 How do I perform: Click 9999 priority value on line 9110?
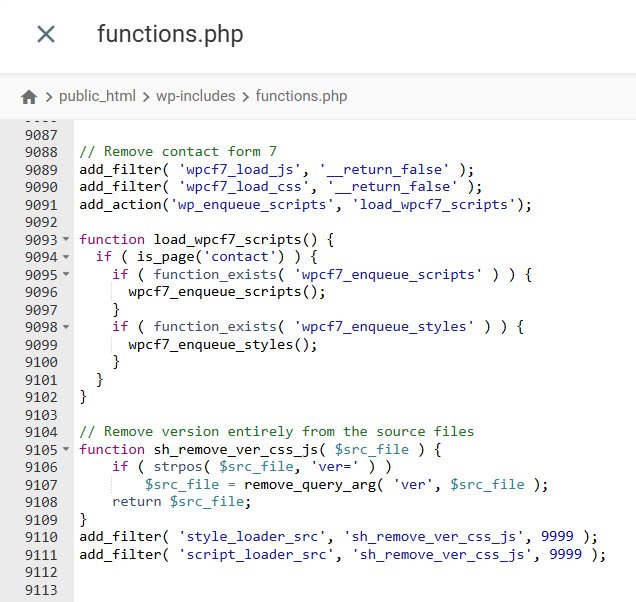point(557,536)
